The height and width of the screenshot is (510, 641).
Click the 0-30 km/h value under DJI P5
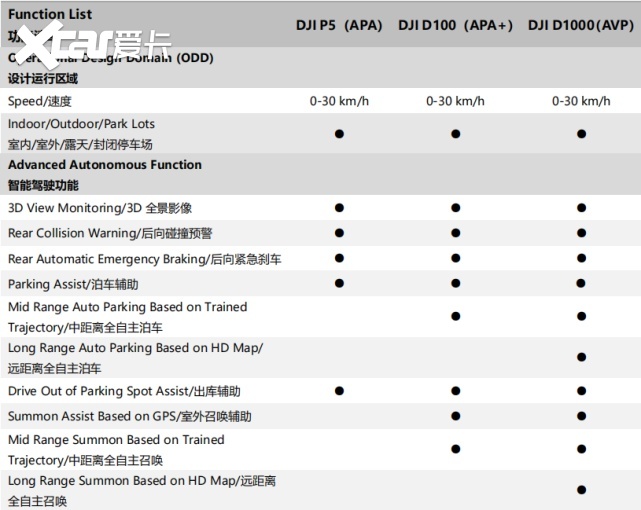pos(339,101)
